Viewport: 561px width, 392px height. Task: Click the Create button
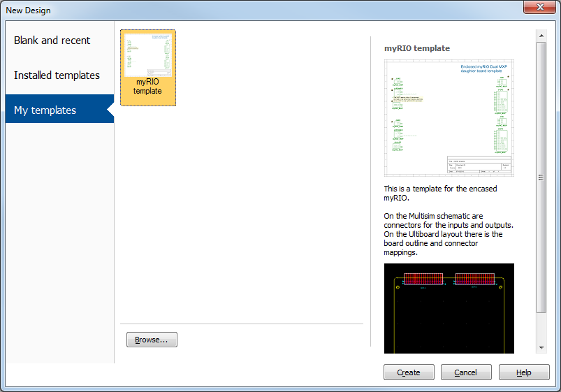click(x=409, y=372)
